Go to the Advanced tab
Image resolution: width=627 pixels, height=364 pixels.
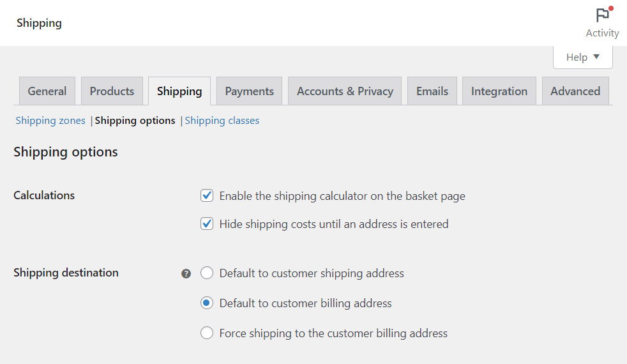click(x=575, y=91)
